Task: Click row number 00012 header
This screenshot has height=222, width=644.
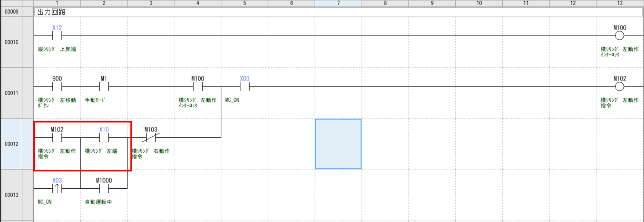Action: [x=12, y=144]
